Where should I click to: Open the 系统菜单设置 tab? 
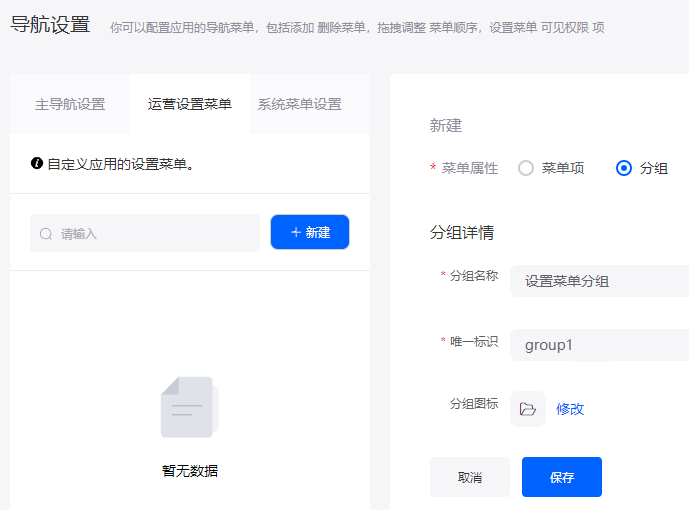(x=300, y=104)
